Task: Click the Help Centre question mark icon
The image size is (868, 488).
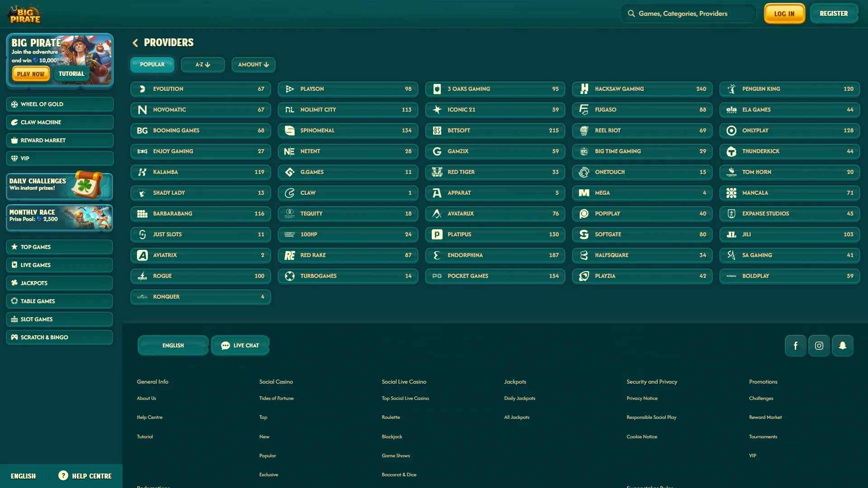Action: pyautogui.click(x=63, y=475)
